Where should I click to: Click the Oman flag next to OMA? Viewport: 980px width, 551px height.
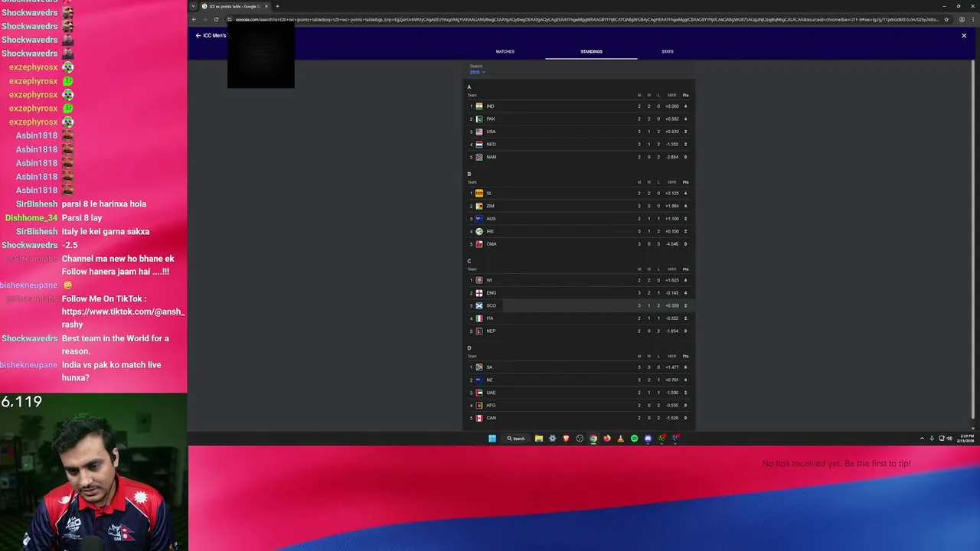pos(479,244)
